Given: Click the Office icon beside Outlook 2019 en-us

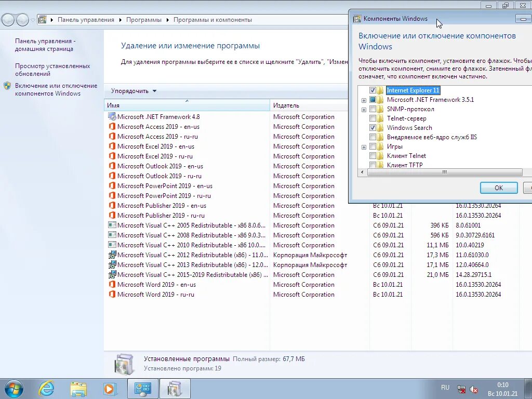Looking at the screenshot, I should point(112,166).
